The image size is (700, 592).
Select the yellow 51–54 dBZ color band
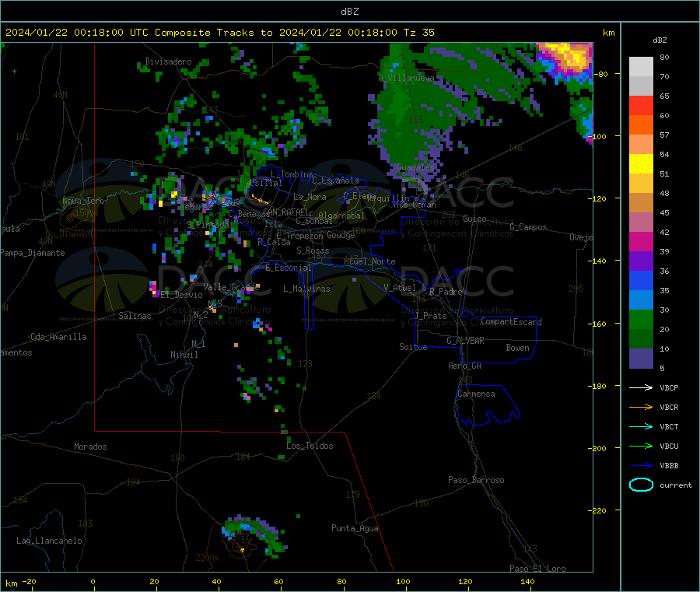(641, 164)
